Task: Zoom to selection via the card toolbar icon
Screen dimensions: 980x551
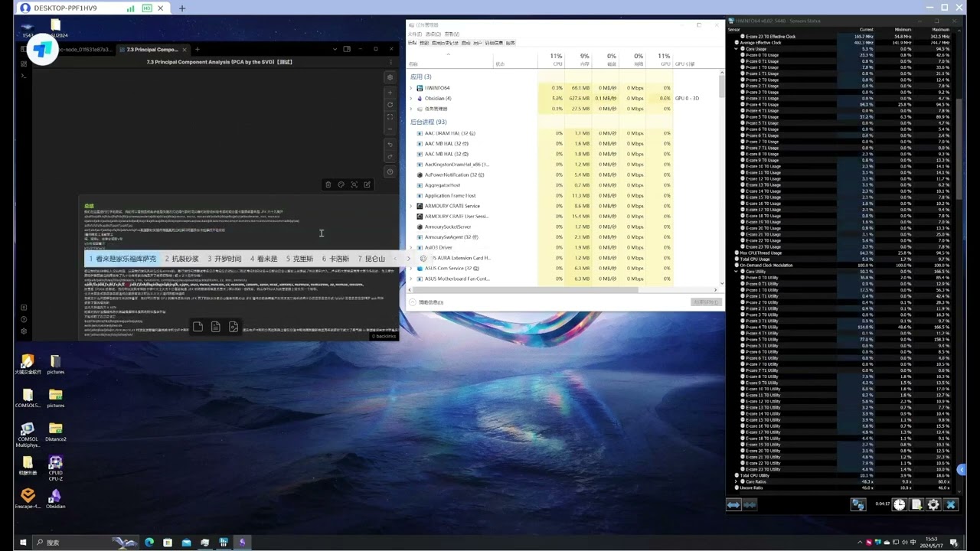Action: (x=354, y=184)
